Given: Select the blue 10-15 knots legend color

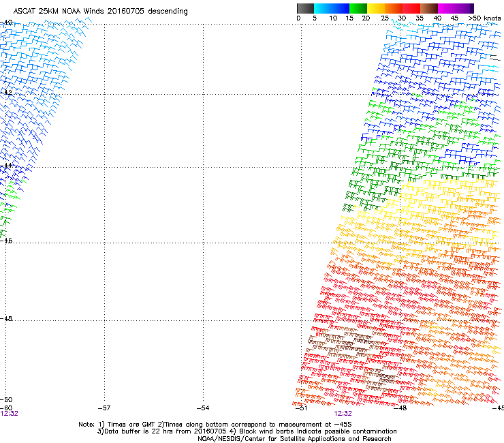Looking at the screenshot, I should coord(341,8).
